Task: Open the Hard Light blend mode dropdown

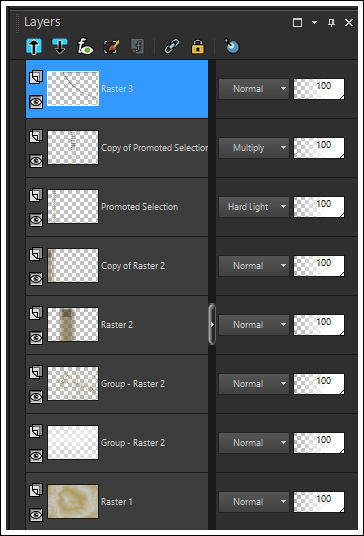Action: (x=254, y=207)
